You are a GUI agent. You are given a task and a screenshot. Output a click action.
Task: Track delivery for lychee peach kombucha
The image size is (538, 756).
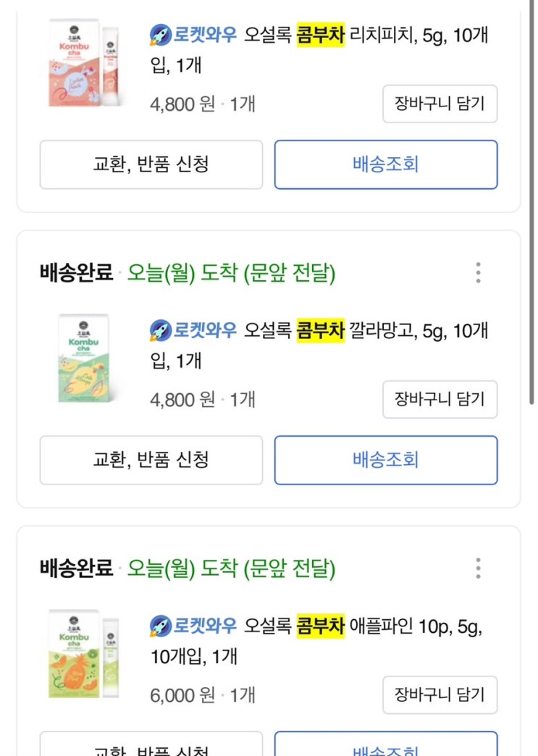click(x=385, y=164)
